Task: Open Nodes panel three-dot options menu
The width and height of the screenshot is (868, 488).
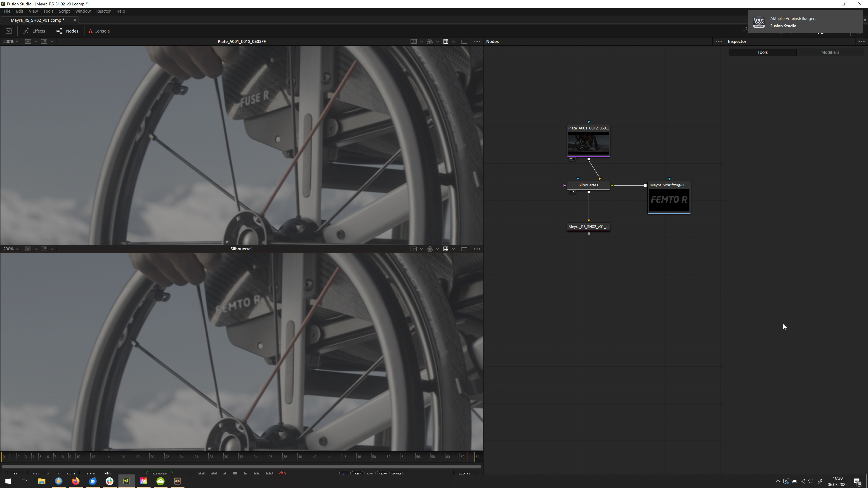Action: pyautogui.click(x=718, y=41)
